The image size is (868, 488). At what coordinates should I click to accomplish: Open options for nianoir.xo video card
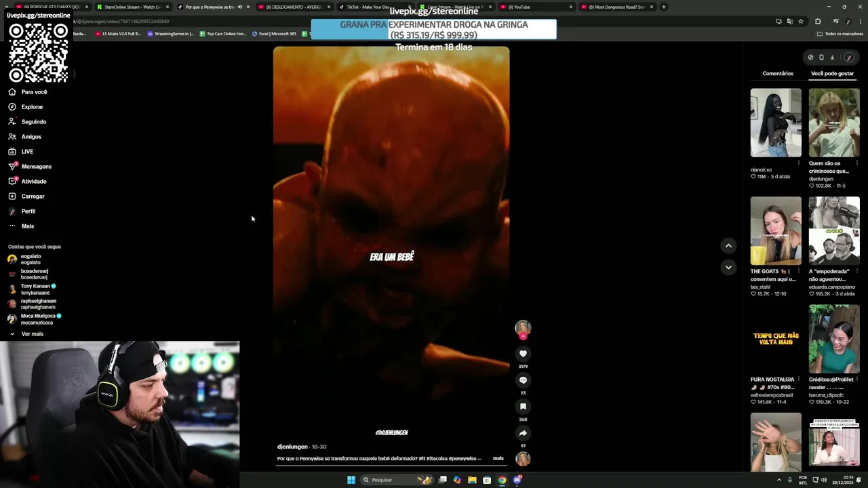(x=799, y=163)
